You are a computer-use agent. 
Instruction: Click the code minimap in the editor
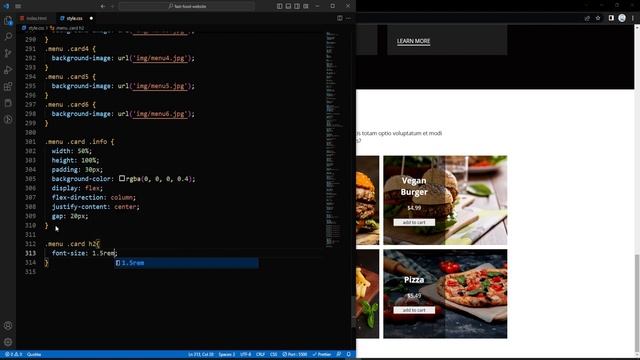pos(336,139)
